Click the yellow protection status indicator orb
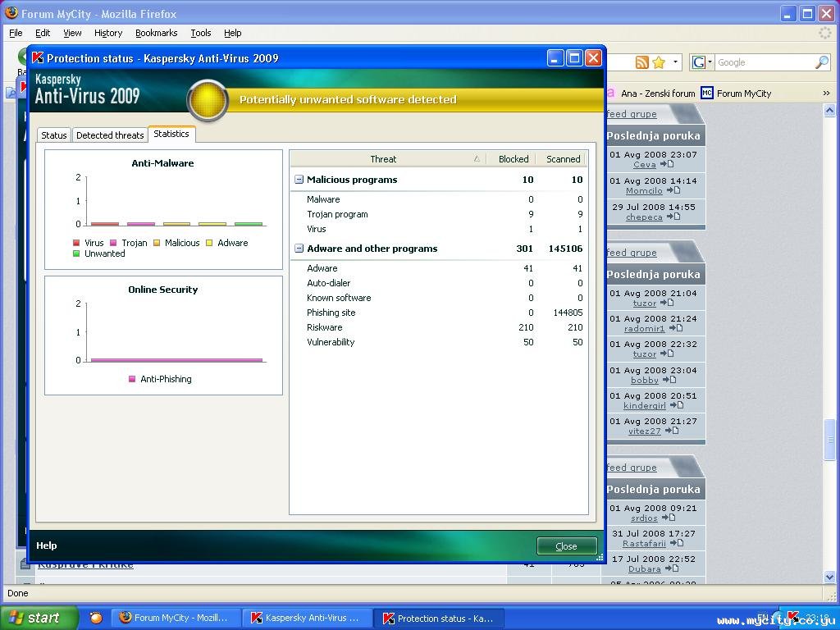This screenshot has width=840, height=630. (x=208, y=100)
